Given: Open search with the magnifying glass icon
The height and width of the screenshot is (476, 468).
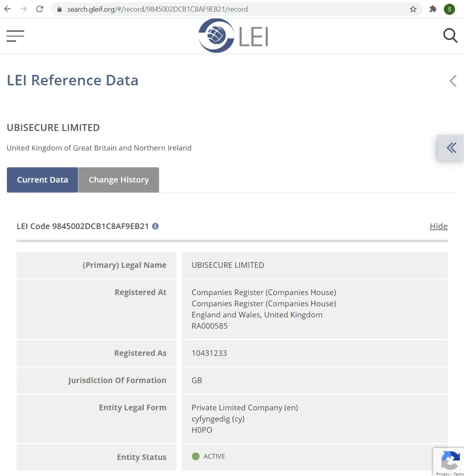Looking at the screenshot, I should tap(450, 35).
